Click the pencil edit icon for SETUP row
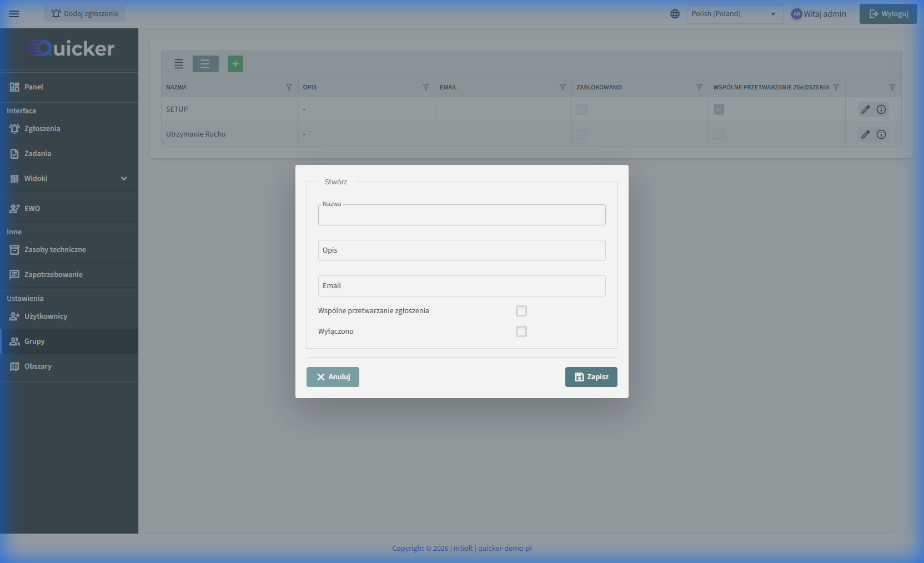 865,109
